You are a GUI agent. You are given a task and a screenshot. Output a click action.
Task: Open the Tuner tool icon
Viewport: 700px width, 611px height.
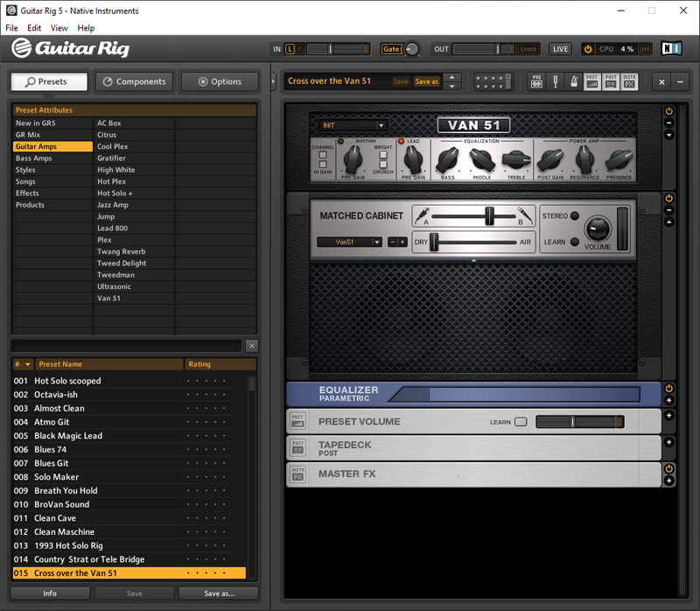coord(553,81)
